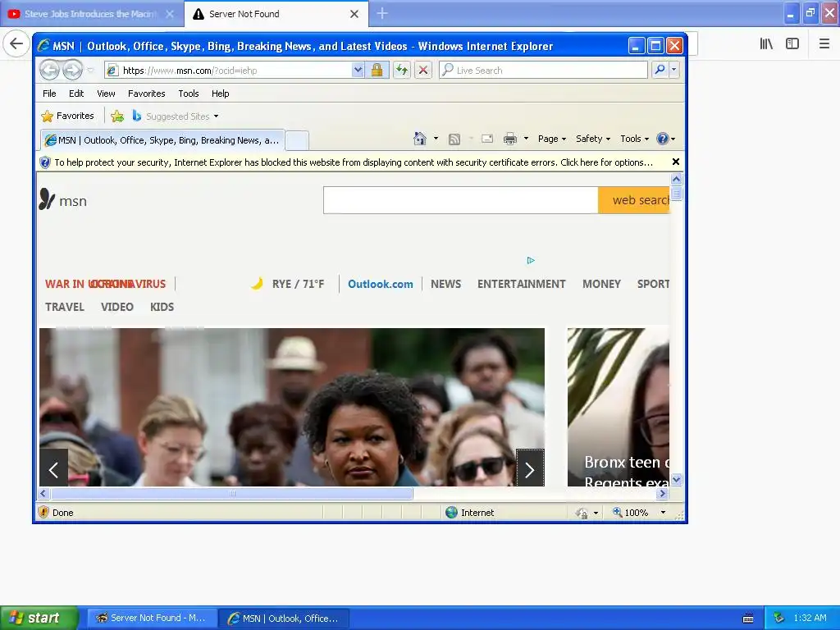Click the Read Mail envelope icon
Image resolution: width=840 pixels, height=630 pixels.
[x=487, y=139]
